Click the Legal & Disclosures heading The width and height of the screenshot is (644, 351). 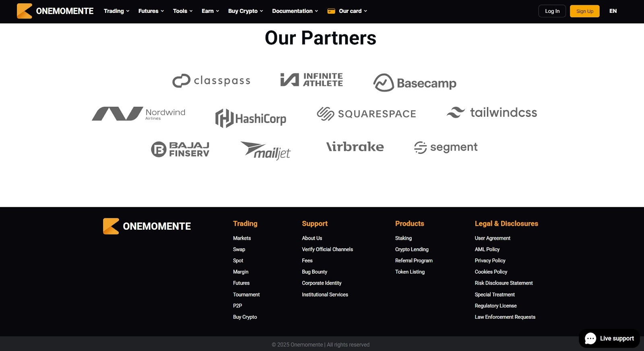[x=506, y=224]
